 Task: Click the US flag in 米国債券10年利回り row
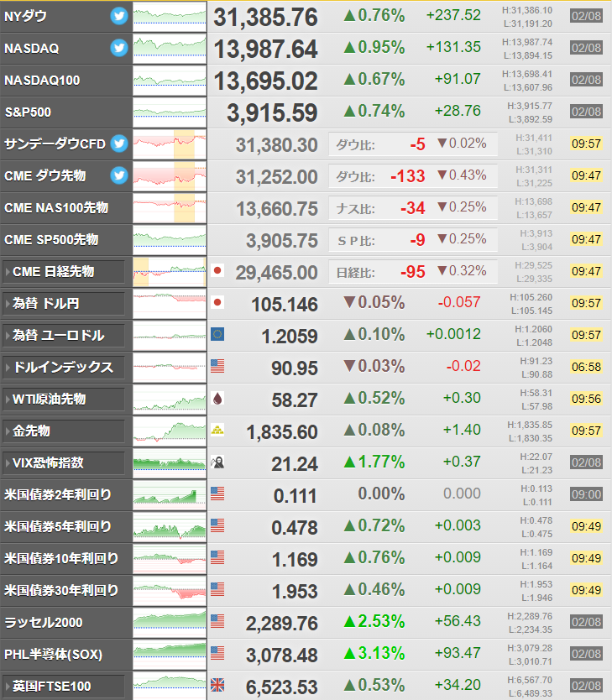coord(217,557)
